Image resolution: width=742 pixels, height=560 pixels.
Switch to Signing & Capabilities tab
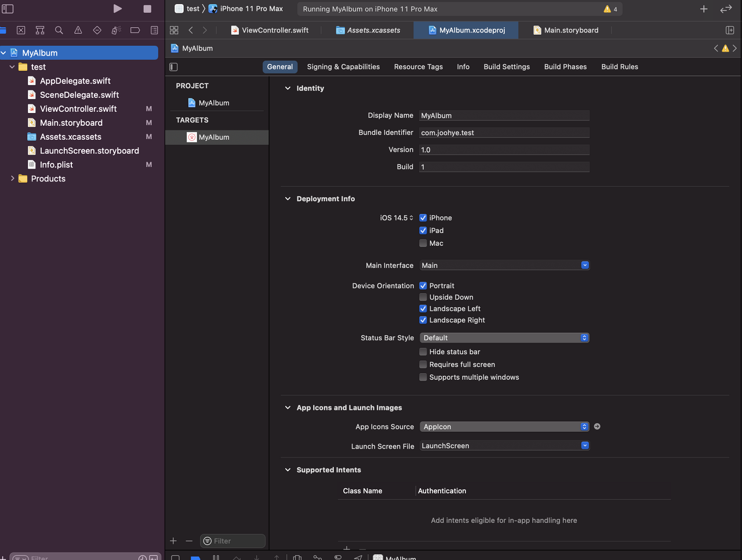point(343,67)
